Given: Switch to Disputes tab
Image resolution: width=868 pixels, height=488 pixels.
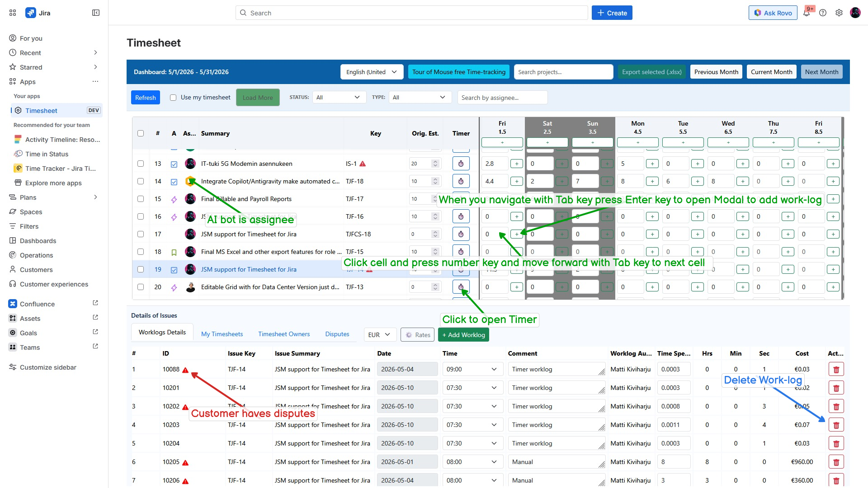Looking at the screenshot, I should [337, 334].
